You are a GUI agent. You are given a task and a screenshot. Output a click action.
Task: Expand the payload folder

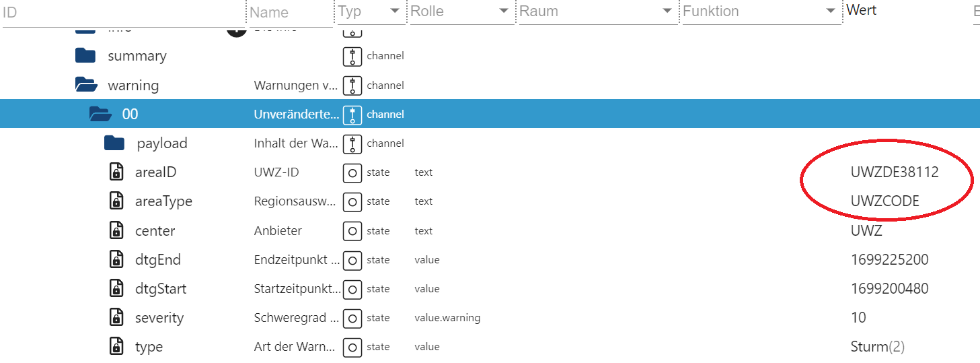[114, 143]
